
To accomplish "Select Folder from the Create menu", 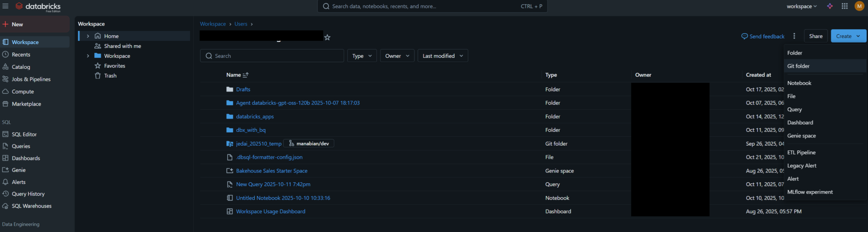I will tap(825, 53).
